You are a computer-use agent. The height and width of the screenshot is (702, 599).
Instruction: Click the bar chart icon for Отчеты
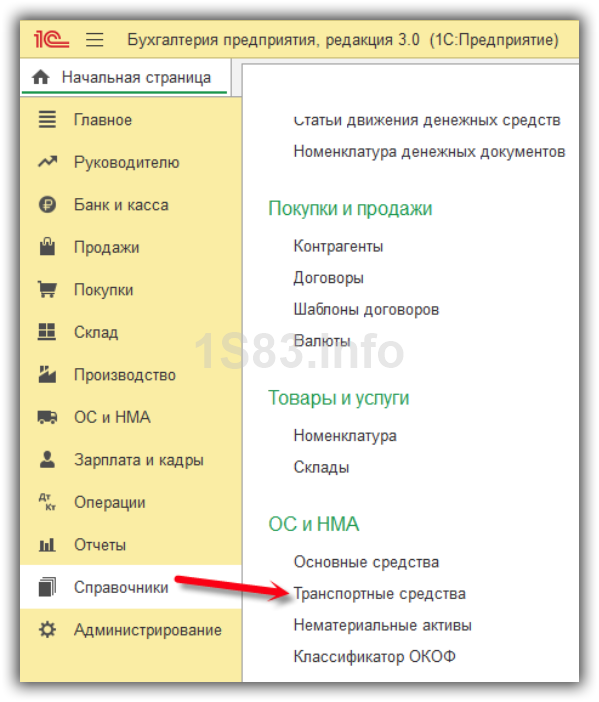(x=47, y=544)
